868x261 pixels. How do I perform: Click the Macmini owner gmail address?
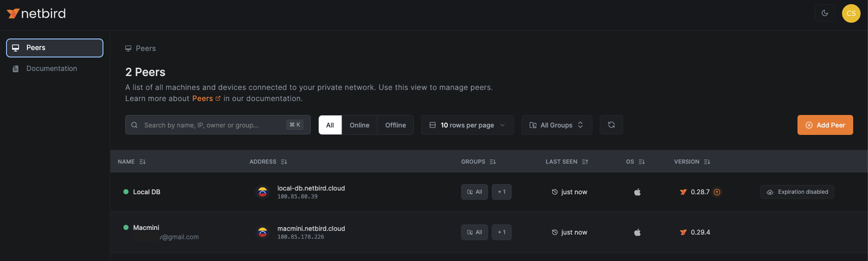point(179,237)
